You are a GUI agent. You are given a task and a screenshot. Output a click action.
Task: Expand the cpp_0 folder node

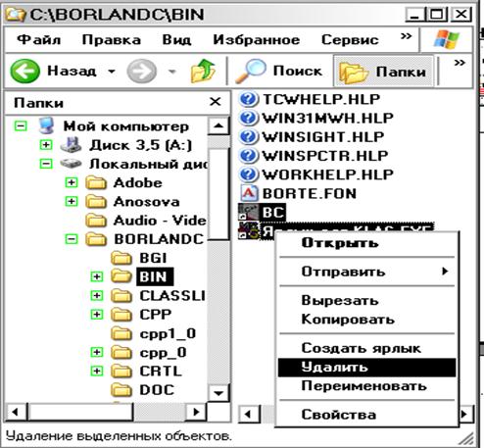97,352
